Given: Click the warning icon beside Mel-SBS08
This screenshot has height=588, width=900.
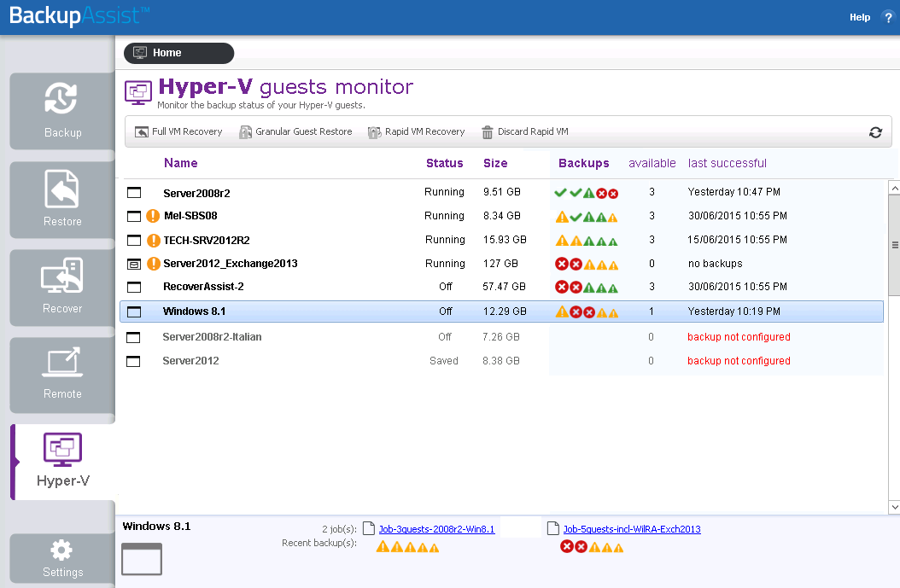Looking at the screenshot, I should pos(153,216).
